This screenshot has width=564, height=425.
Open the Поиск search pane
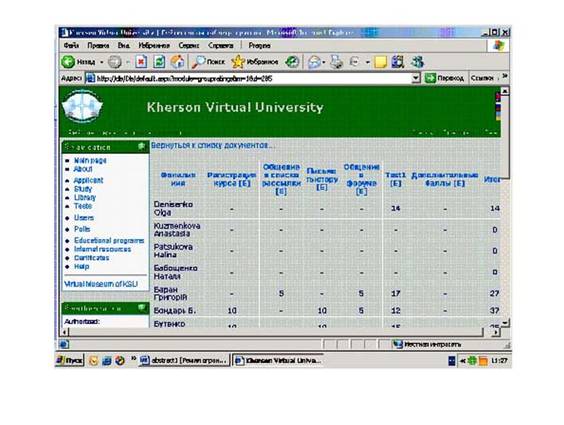point(208,62)
